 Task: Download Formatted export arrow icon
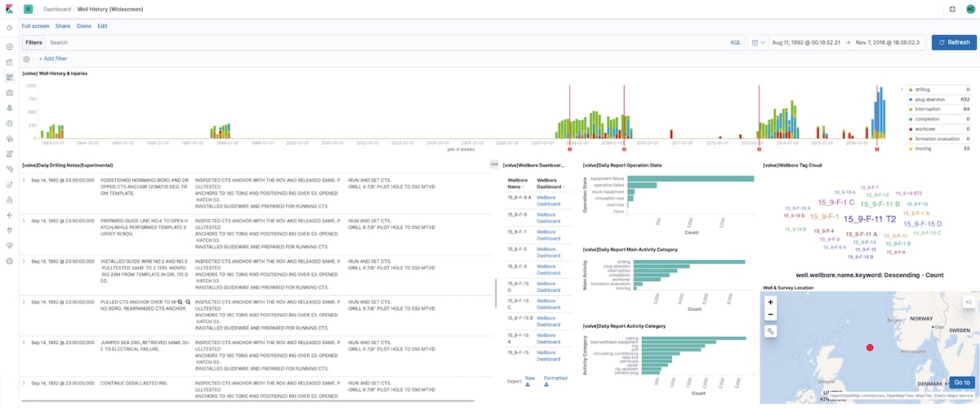coord(547,384)
